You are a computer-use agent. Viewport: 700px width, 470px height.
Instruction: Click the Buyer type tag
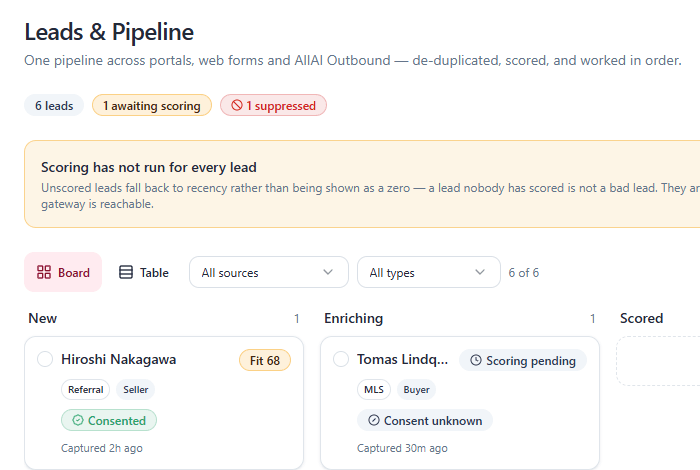point(417,390)
